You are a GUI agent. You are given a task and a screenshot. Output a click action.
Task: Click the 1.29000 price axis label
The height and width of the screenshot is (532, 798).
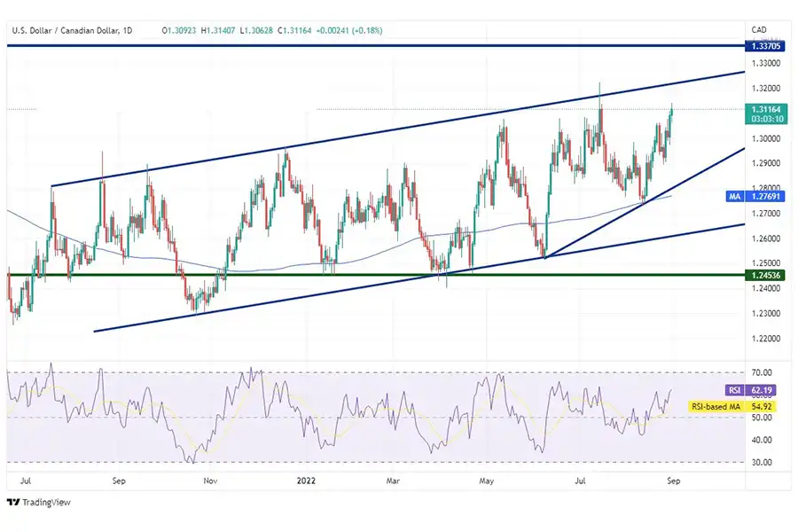(766, 163)
